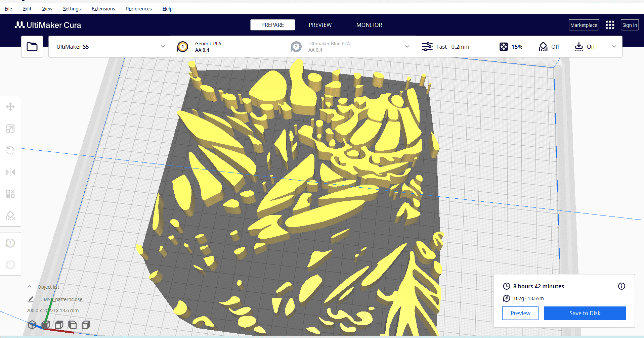Open the Support Blocker tool
Image resolution: width=644 pixels, height=338 pixels.
10,215
